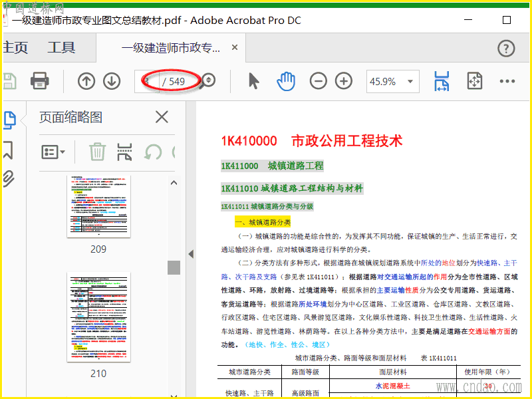Close the 一级建造师市政专... document tab

coord(235,47)
